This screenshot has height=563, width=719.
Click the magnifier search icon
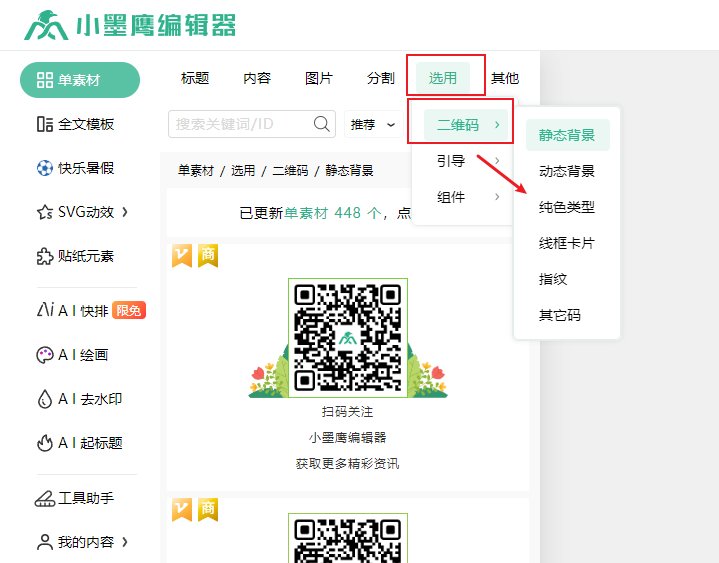[x=321, y=124]
